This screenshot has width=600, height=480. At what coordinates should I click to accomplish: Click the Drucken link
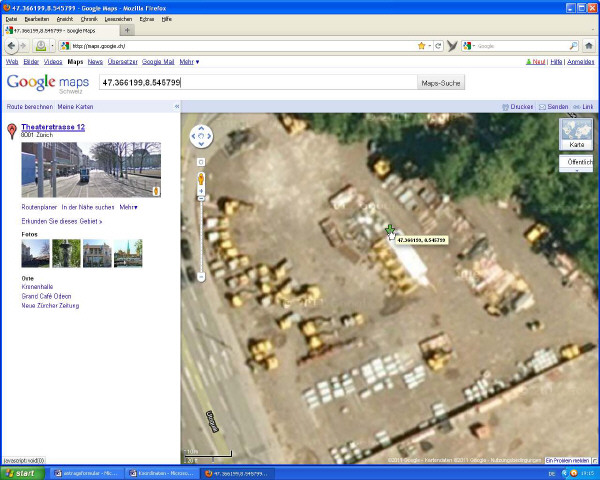518,107
